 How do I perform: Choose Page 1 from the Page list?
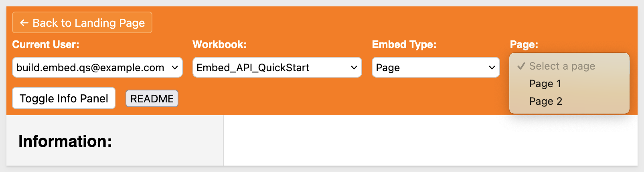[545, 84]
